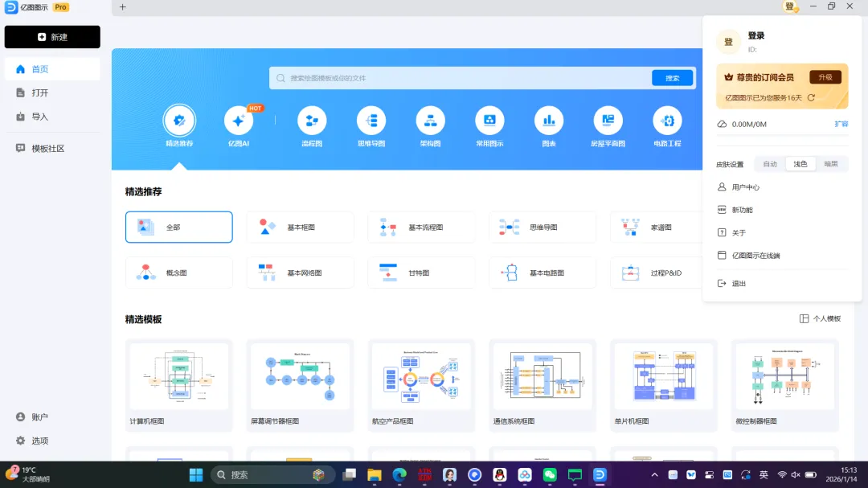Viewport: 868px width, 488px height.
Task: Select the 全部 recommendation card
Action: click(178, 227)
